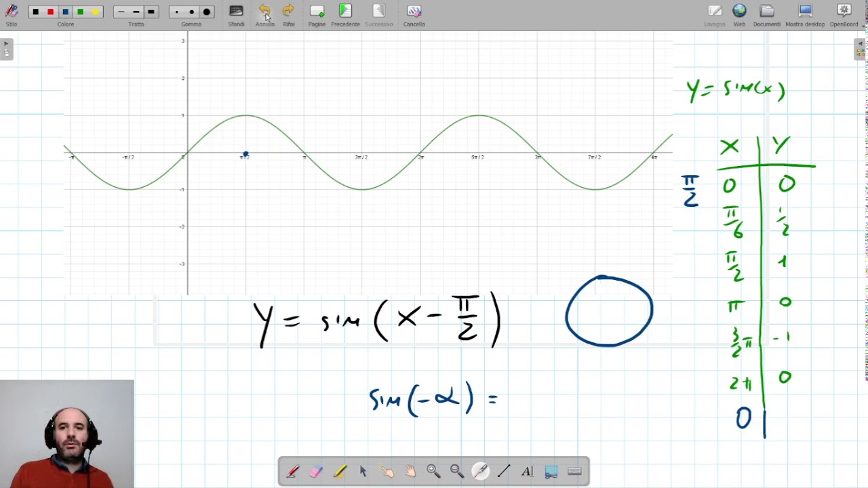868x488 pixels.
Task: Select the Eraser tool in bottom palette
Action: tap(316, 472)
